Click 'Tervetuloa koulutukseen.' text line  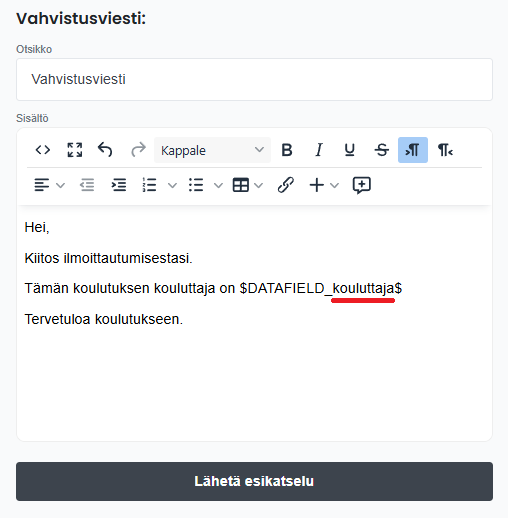(104, 319)
